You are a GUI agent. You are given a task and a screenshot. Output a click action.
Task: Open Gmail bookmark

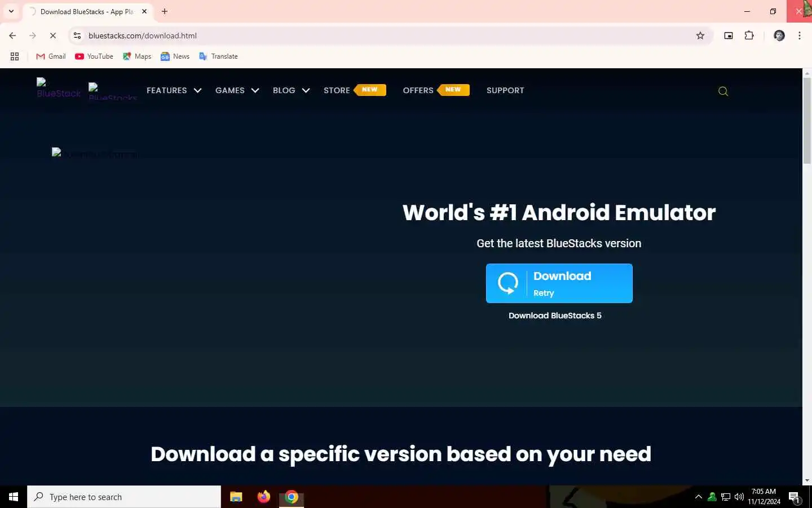(51, 56)
